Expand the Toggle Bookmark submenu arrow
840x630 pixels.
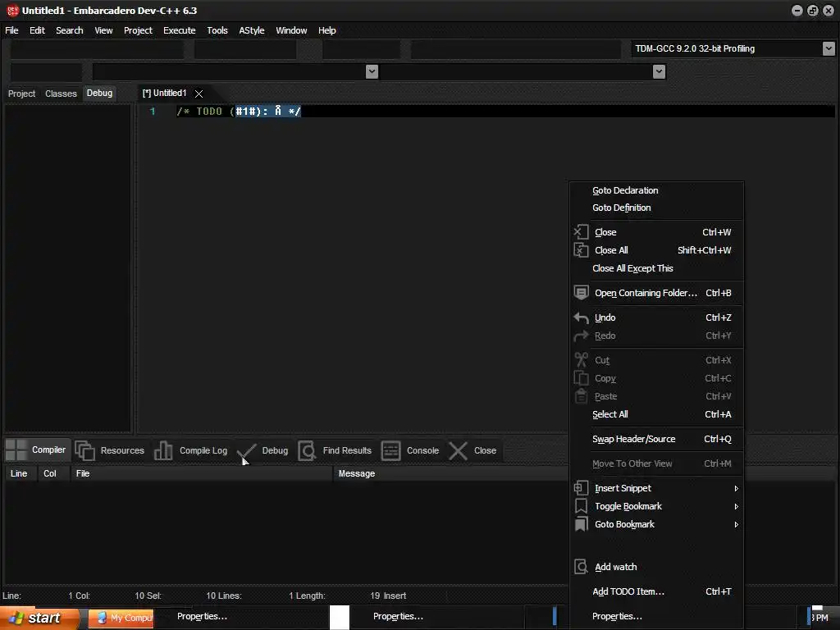tap(736, 506)
